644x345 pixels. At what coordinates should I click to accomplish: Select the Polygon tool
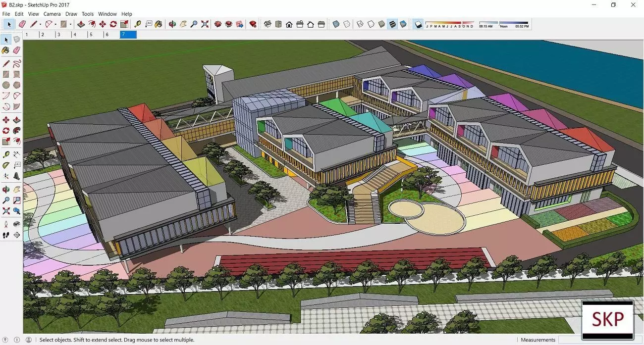17,85
